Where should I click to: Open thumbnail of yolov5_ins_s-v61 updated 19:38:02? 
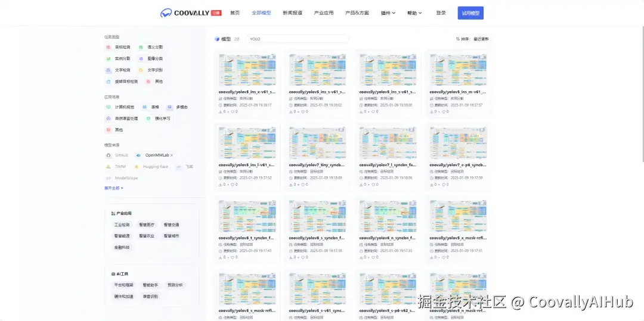317,70
